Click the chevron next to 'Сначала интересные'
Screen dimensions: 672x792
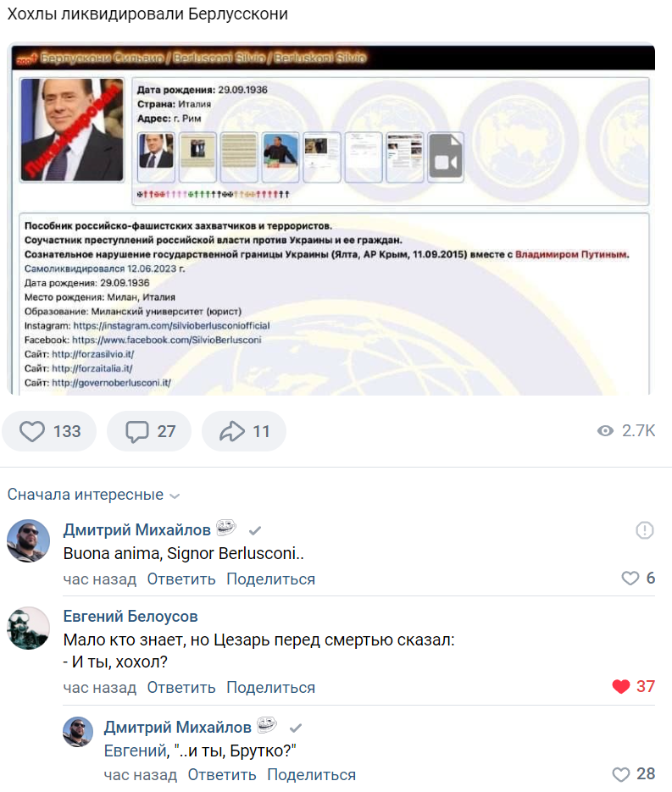(x=175, y=496)
